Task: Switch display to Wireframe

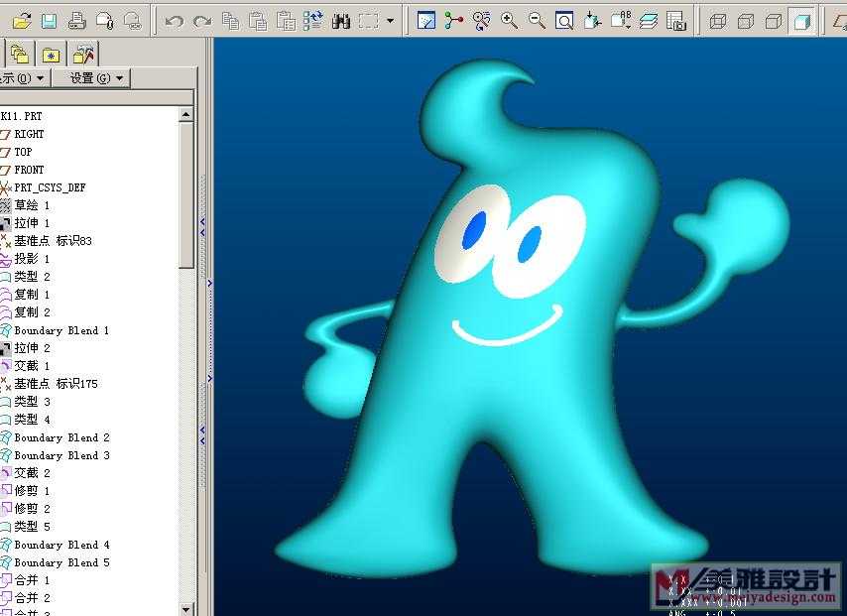Action: 718,22
